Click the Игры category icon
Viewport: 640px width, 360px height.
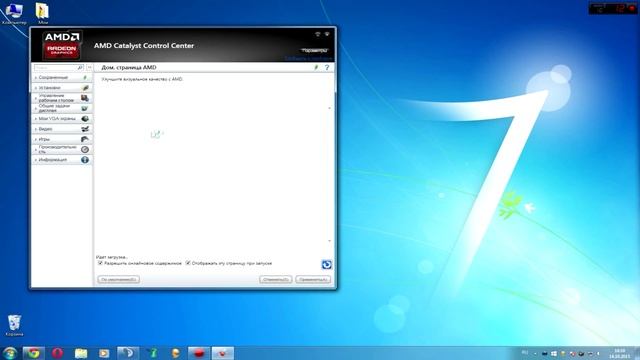(x=85, y=139)
